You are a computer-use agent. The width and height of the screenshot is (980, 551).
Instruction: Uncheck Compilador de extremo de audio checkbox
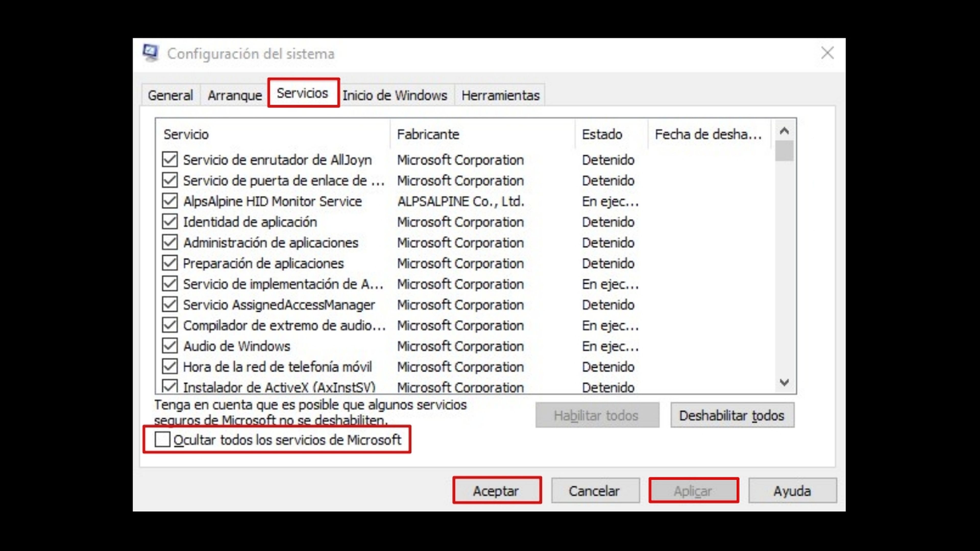[x=170, y=325]
